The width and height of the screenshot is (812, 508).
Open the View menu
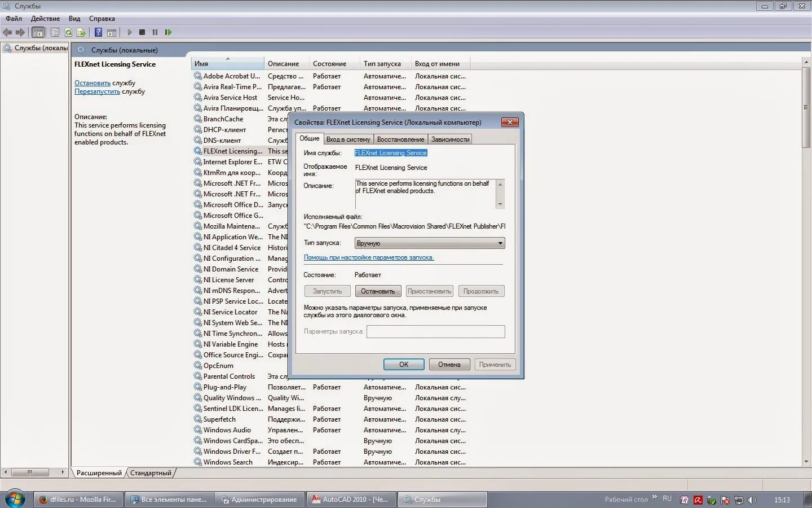[74, 19]
